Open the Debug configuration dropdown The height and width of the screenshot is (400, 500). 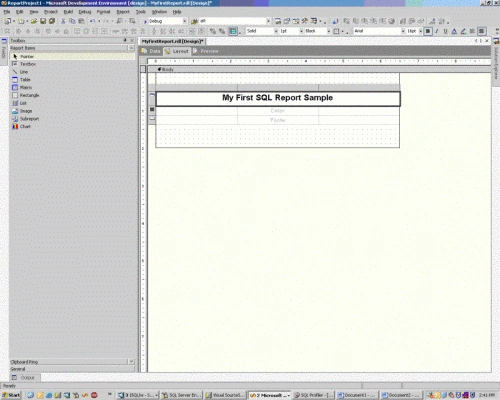click(184, 21)
